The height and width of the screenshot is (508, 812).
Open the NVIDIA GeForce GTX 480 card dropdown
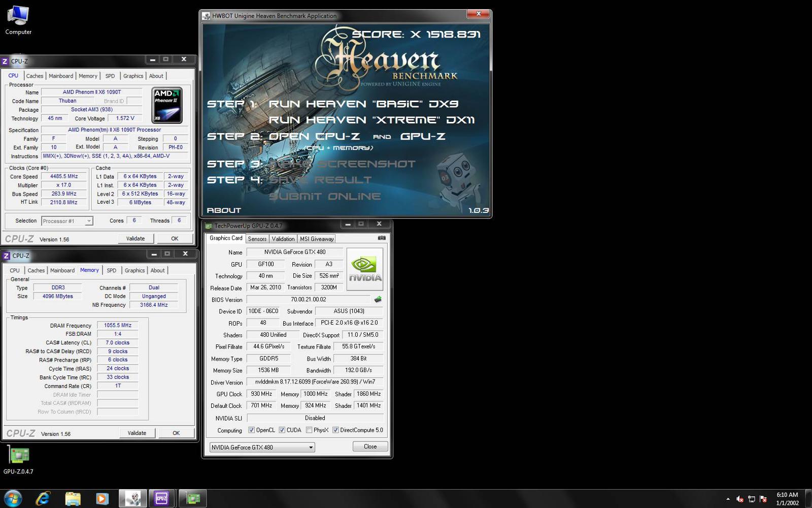[262, 447]
